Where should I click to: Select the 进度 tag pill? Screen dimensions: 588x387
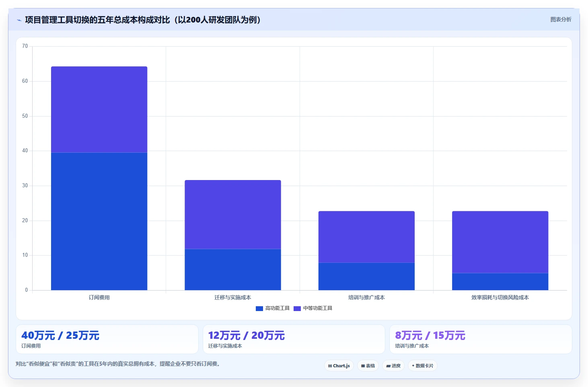point(393,366)
